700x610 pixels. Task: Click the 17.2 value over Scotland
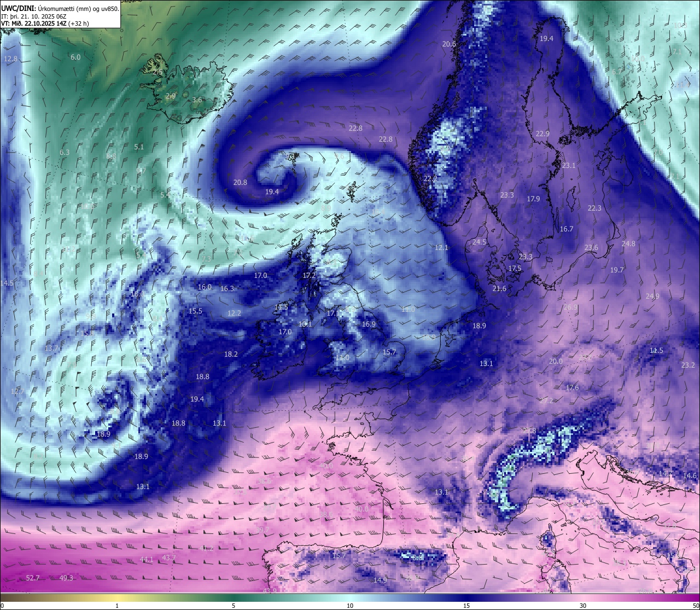coord(309,276)
